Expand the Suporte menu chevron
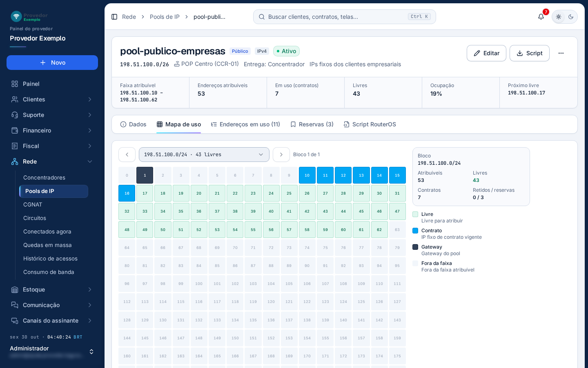 90,115
